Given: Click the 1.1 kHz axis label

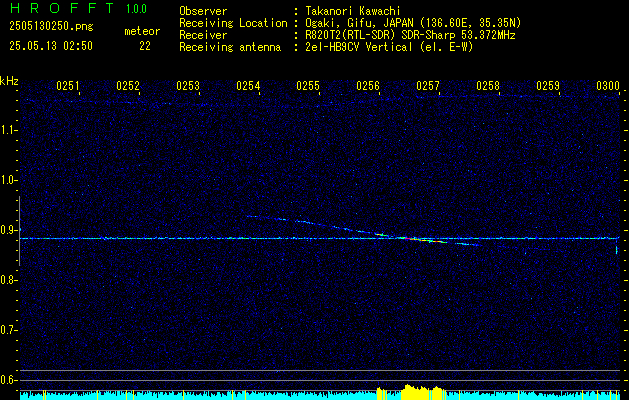Looking at the screenshot, I should (x=9, y=130).
